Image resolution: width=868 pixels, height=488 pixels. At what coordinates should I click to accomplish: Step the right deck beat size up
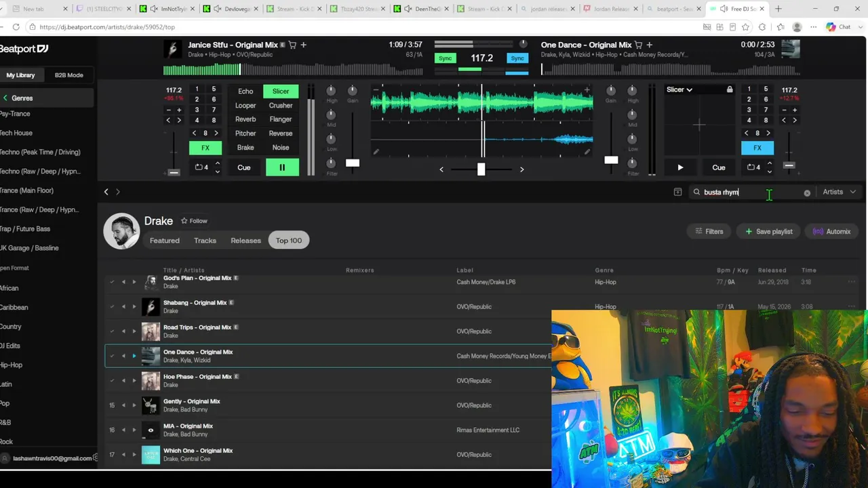[768, 134]
